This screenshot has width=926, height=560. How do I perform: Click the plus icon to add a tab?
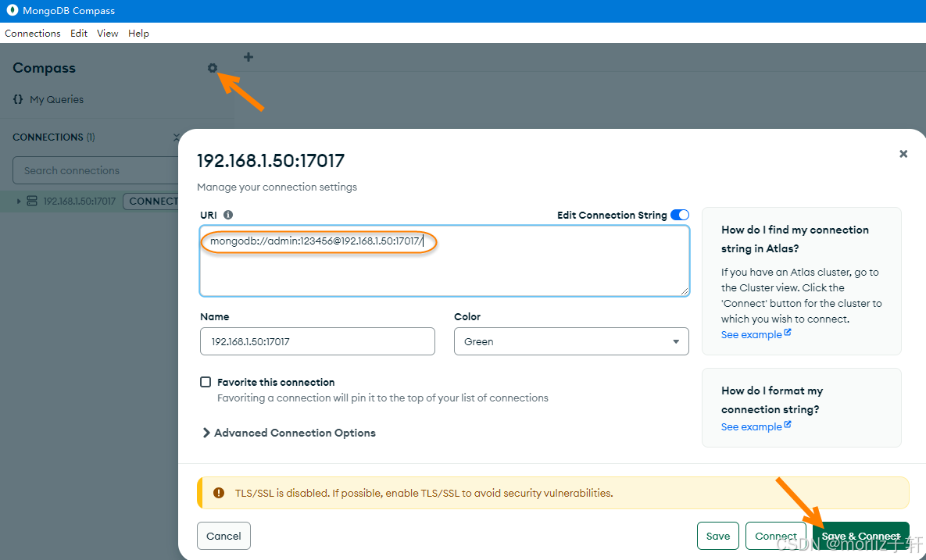(248, 57)
